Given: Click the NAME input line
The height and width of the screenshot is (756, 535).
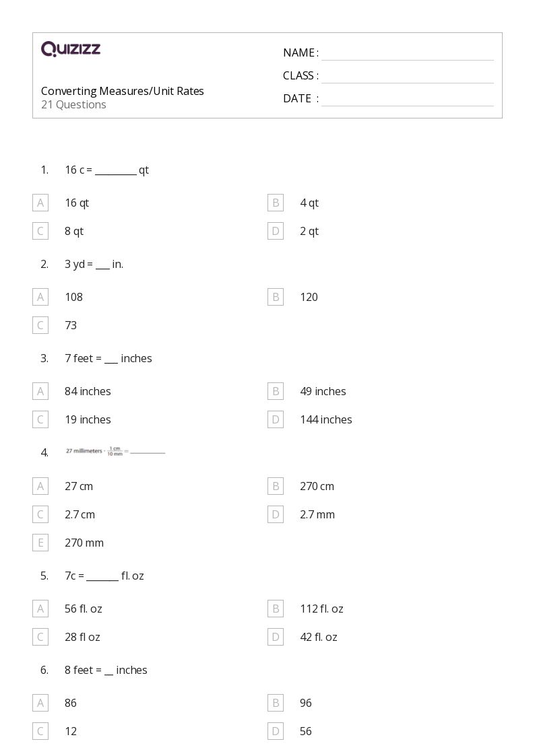Looking at the screenshot, I should point(407,54).
